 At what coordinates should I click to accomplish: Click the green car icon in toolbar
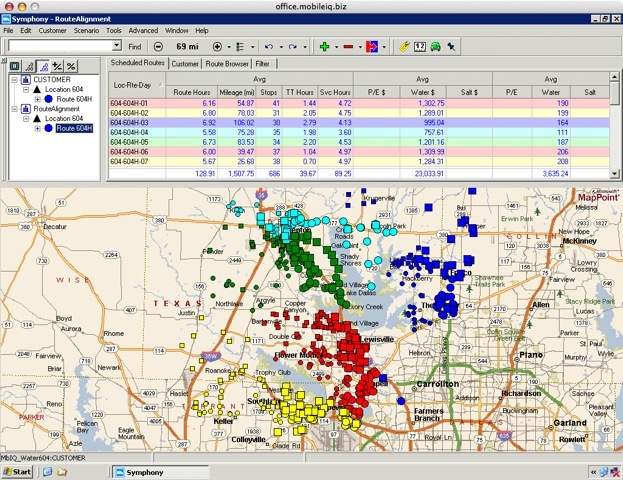tap(437, 46)
